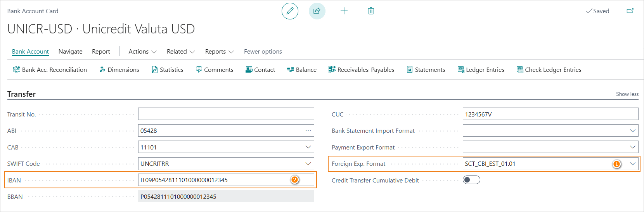Viewport: 644px width, 212px height.
Task: Toggle Credit Transfer Cumulative Debit switch
Action: (x=471, y=180)
